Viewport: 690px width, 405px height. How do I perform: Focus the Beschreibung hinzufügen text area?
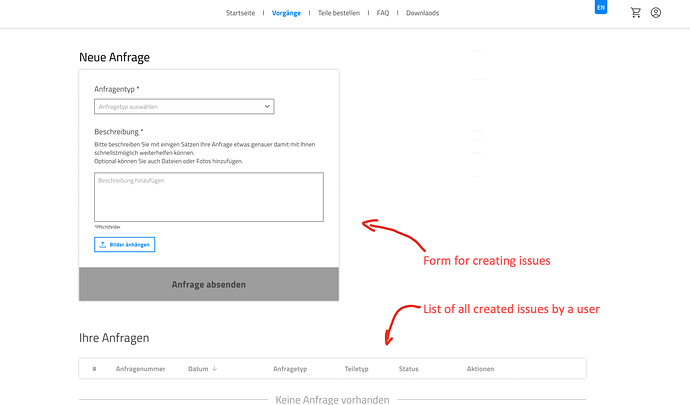tap(209, 197)
